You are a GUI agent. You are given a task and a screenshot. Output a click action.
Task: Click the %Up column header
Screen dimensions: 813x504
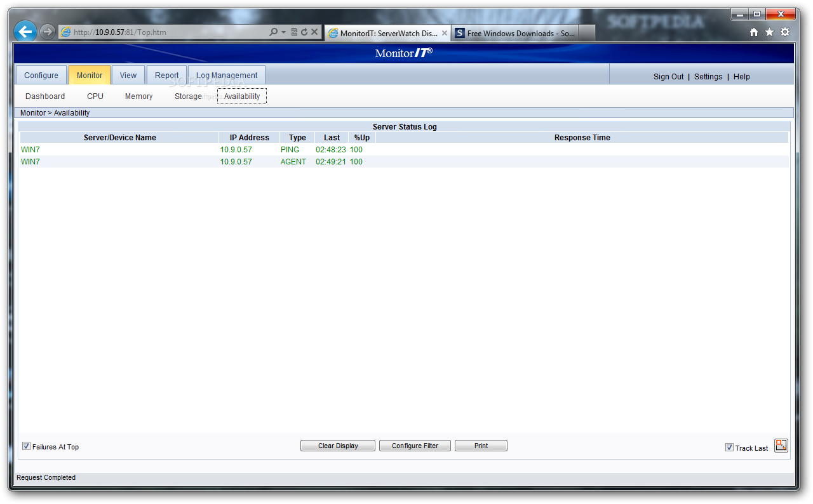362,137
